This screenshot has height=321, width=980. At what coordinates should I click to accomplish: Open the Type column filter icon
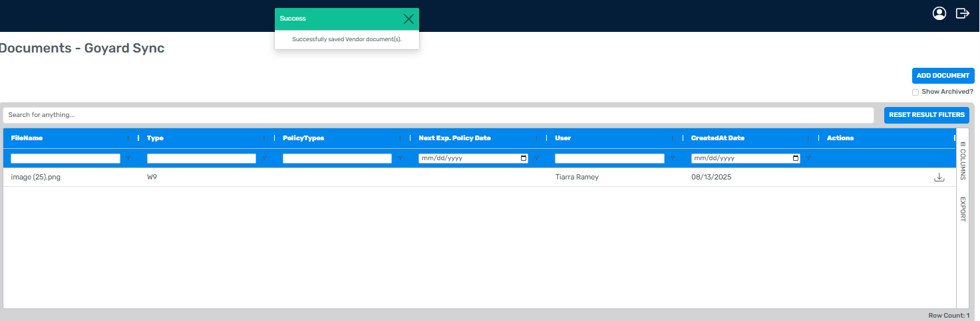click(x=264, y=159)
